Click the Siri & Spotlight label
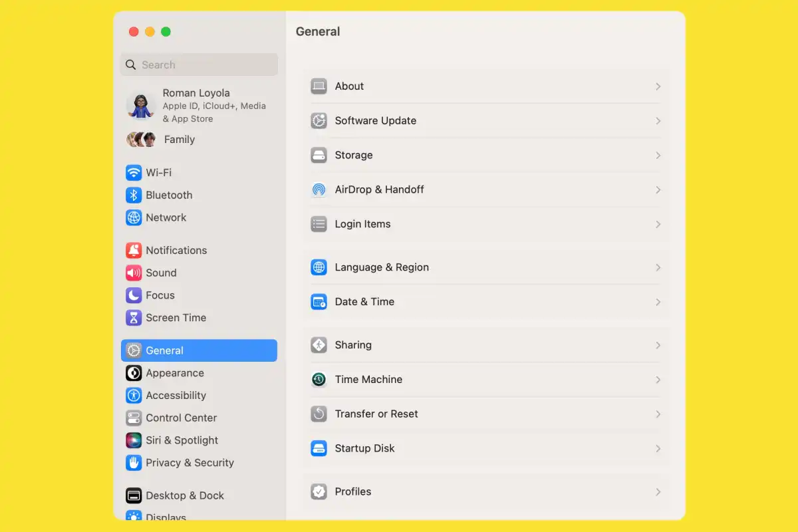798x532 pixels. coord(182,440)
